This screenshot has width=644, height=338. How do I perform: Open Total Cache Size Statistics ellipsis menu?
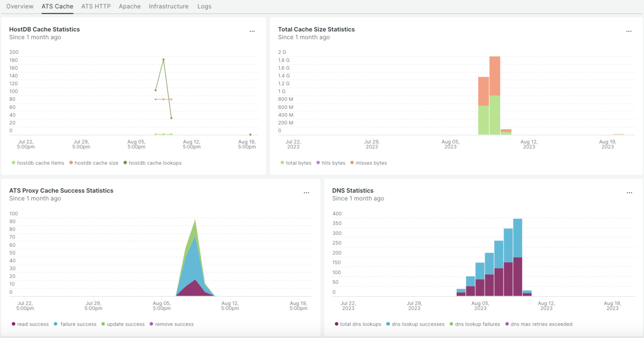pos(629,32)
